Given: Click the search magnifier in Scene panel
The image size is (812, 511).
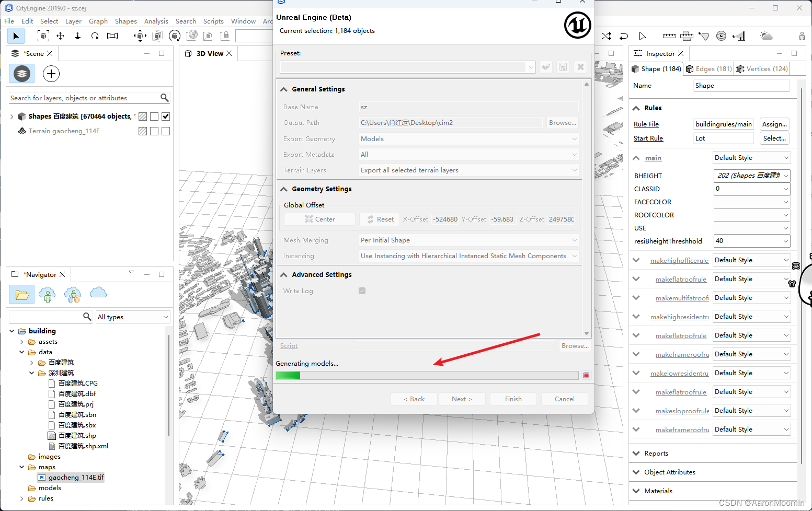Looking at the screenshot, I should click(x=164, y=98).
